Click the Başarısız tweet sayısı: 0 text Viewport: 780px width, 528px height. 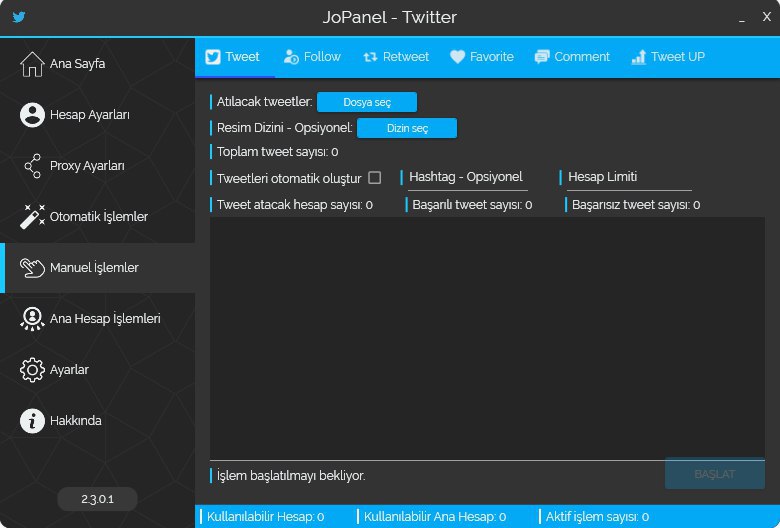[x=636, y=205]
